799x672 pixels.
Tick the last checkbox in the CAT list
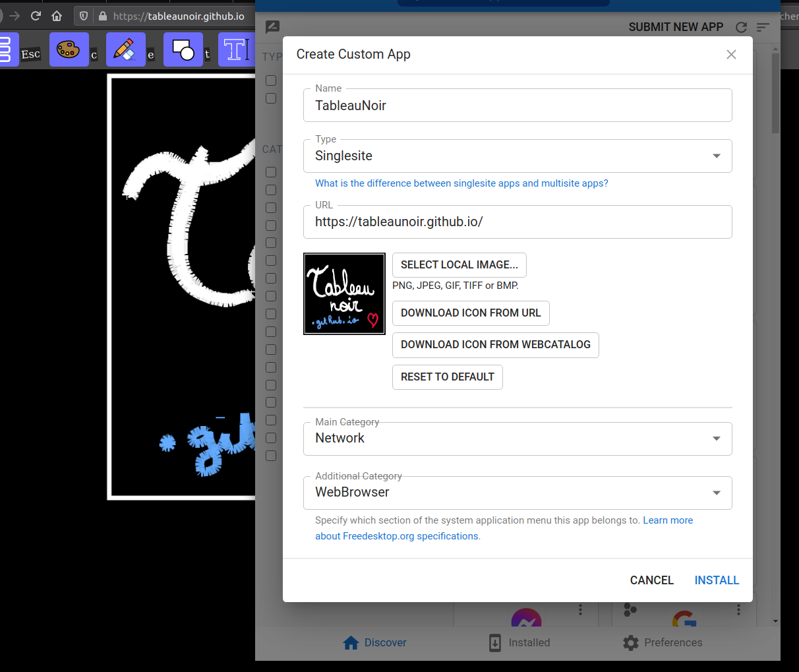coord(271,456)
